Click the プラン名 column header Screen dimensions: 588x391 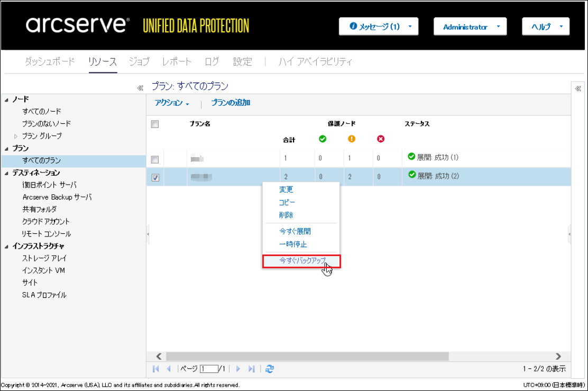tap(200, 124)
